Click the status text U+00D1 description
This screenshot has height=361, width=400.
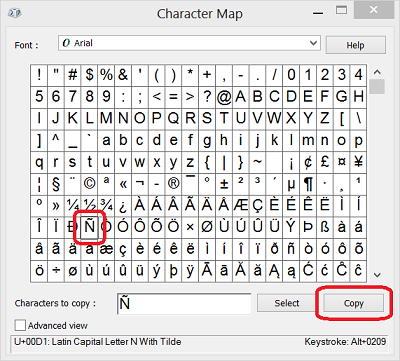pos(98,342)
